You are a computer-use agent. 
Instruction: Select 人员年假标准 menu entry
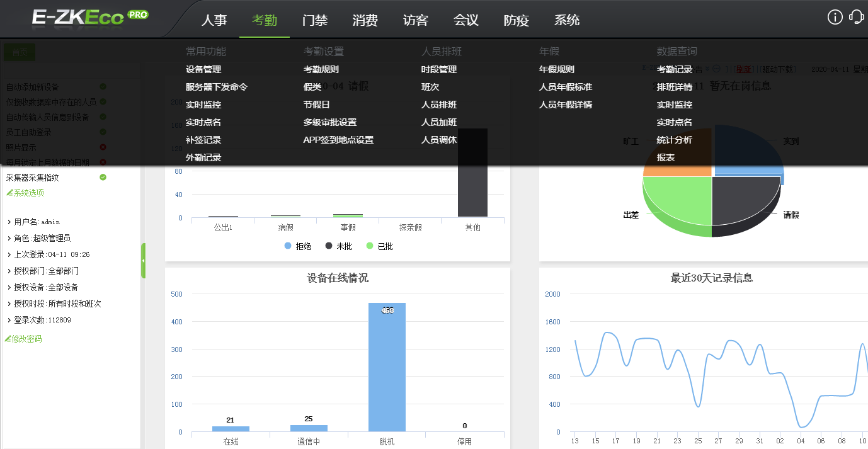[566, 87]
